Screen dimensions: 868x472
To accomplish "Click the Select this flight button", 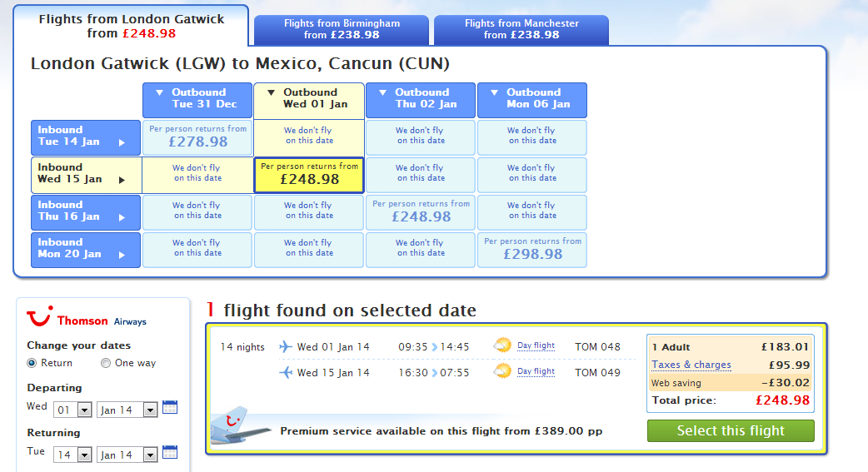I will (731, 430).
